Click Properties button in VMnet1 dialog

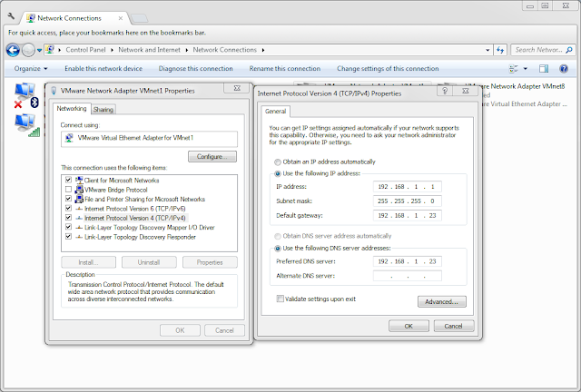pyautogui.click(x=210, y=262)
